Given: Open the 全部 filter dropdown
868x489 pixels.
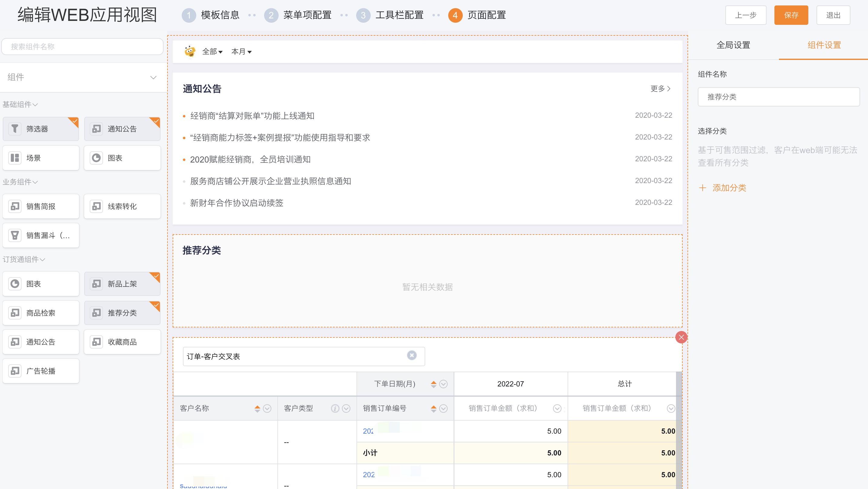Looking at the screenshot, I should point(212,51).
